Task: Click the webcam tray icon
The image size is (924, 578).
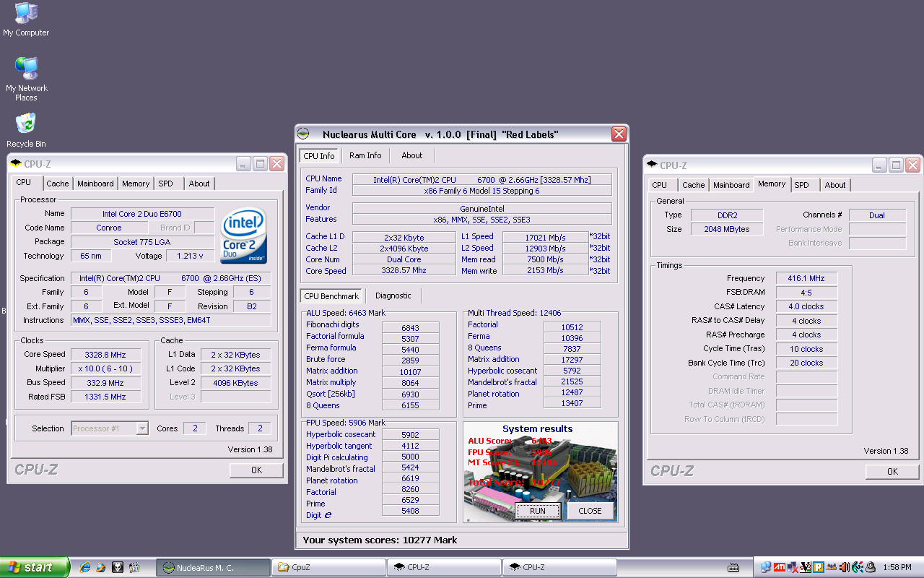Action: point(871,567)
